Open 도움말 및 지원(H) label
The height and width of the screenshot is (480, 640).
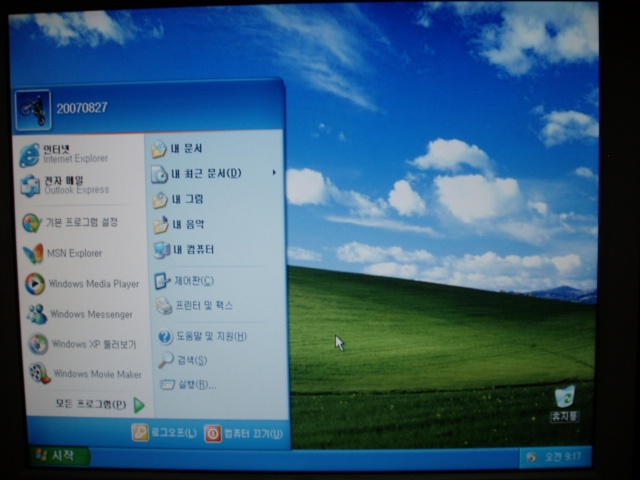[x=211, y=337]
